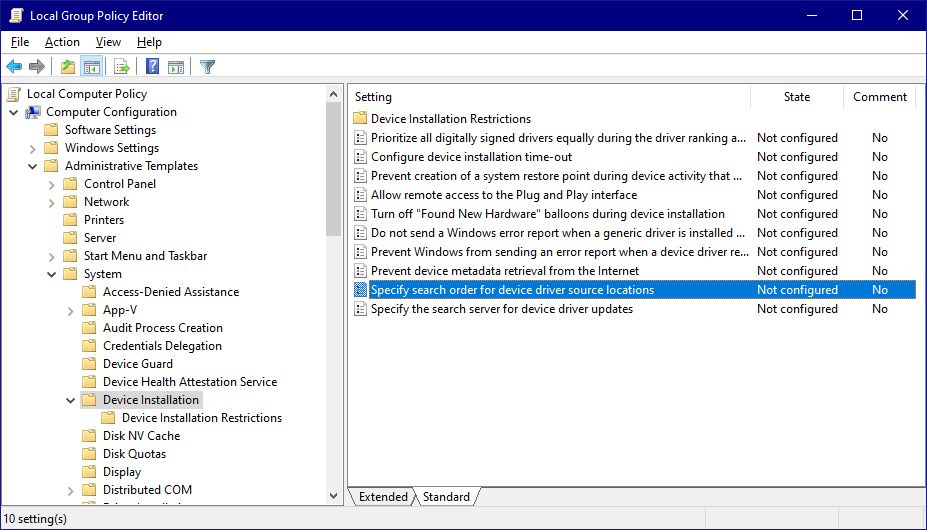The height and width of the screenshot is (530, 927).
Task: Open the File menu
Action: (20, 42)
